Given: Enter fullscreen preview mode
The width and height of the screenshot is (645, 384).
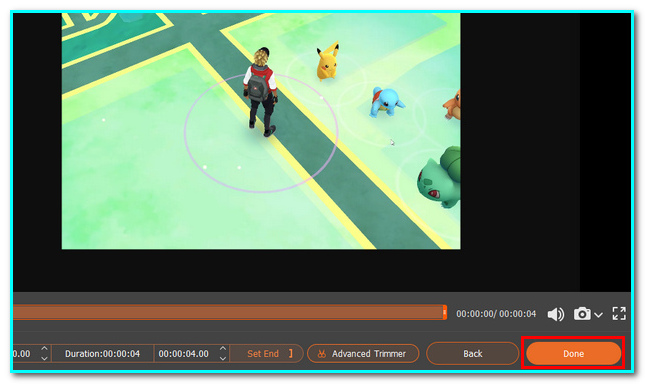Looking at the screenshot, I should pos(619,314).
